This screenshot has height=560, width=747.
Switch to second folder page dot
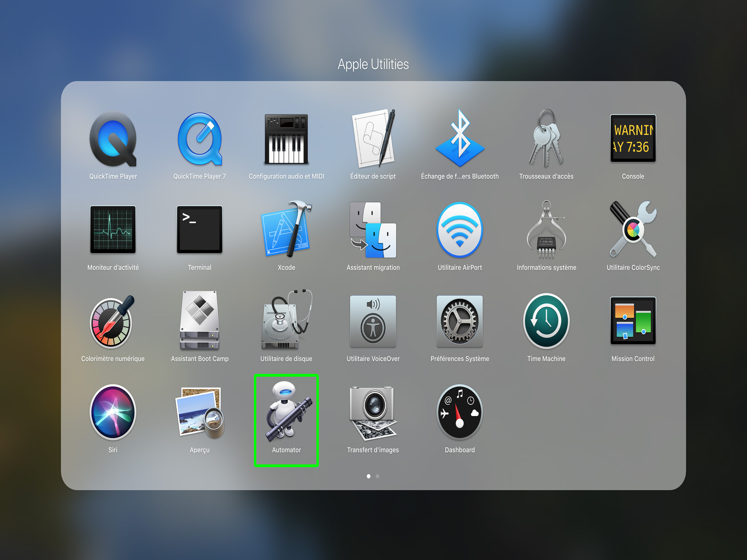pos(378,476)
